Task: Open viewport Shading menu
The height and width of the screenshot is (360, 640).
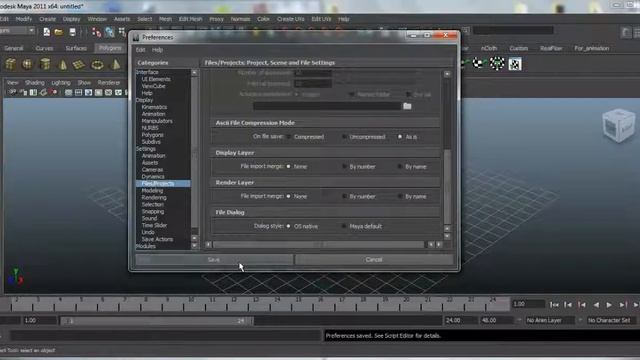Action: 35,82
